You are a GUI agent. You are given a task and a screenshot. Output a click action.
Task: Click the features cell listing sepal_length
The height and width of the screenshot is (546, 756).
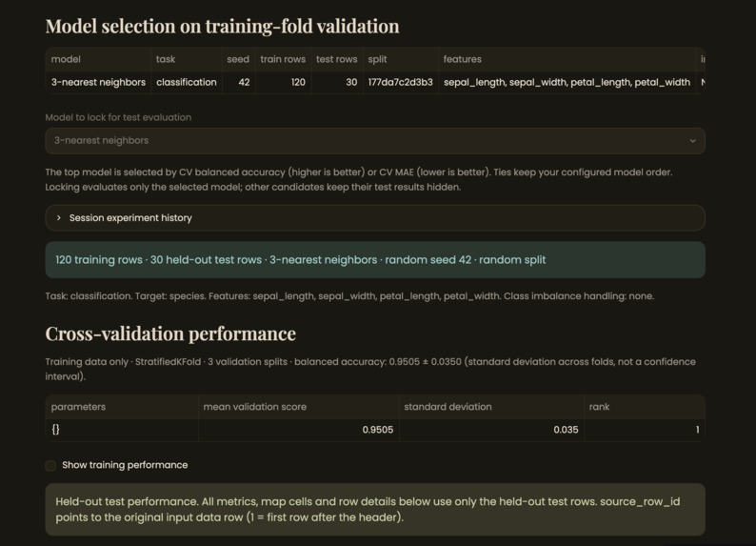point(567,83)
